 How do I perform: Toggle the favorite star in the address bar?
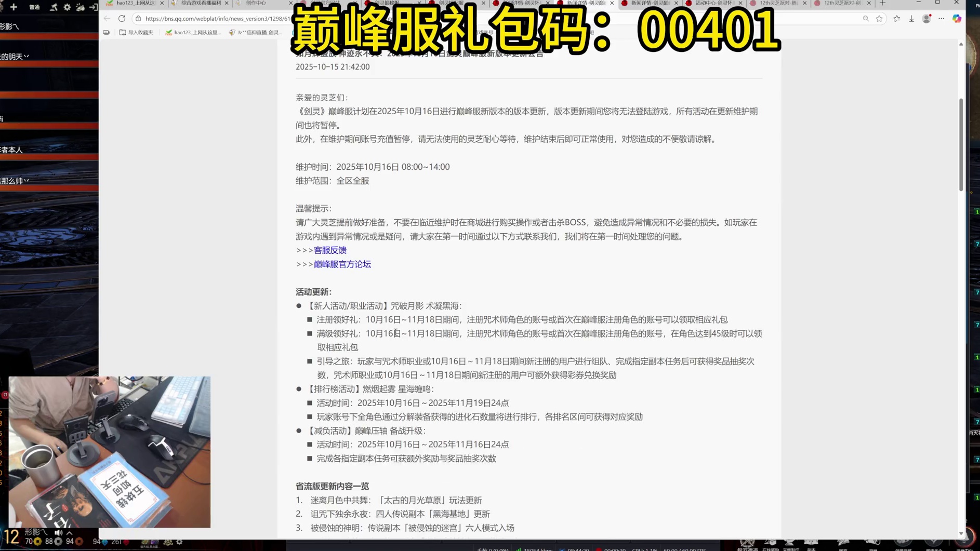[879, 19]
